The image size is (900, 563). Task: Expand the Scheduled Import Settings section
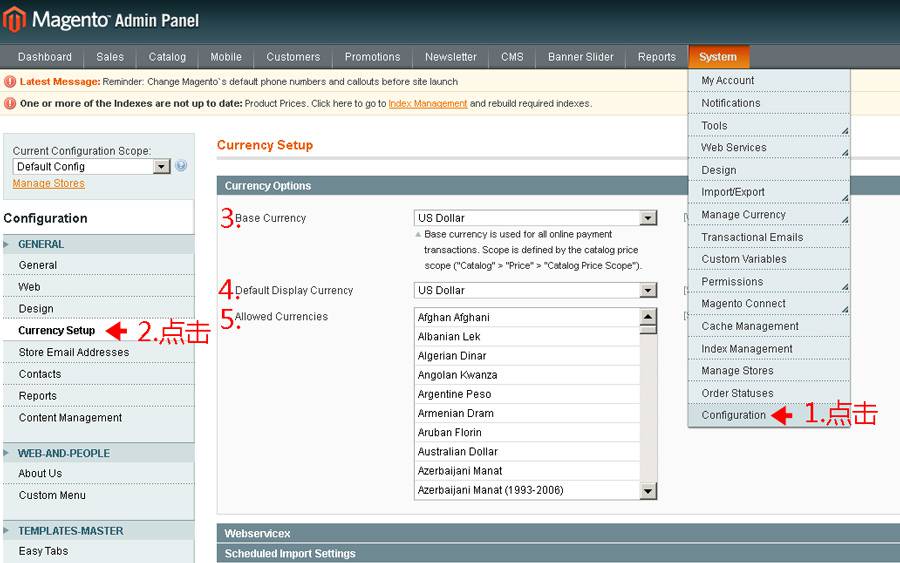pyautogui.click(x=290, y=554)
